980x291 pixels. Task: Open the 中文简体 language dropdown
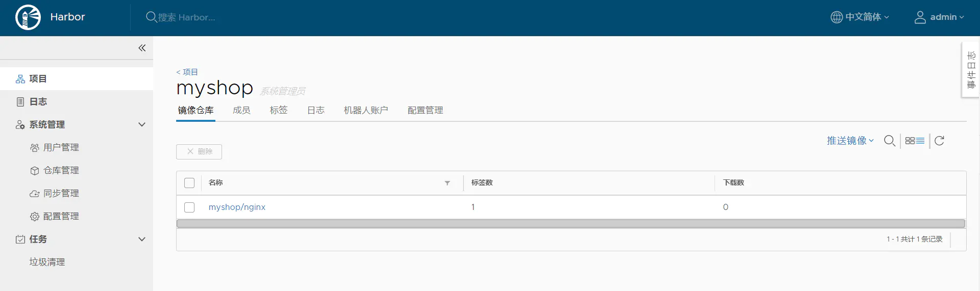[860, 17]
